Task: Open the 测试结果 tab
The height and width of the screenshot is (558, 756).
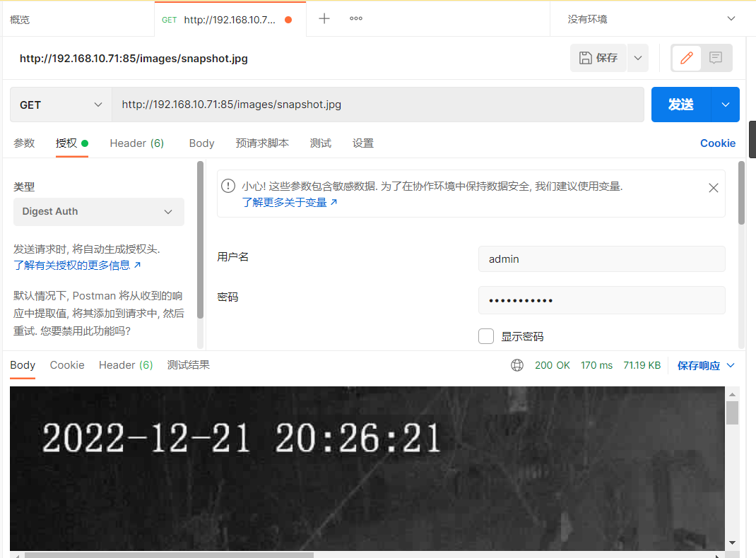Action: click(189, 365)
